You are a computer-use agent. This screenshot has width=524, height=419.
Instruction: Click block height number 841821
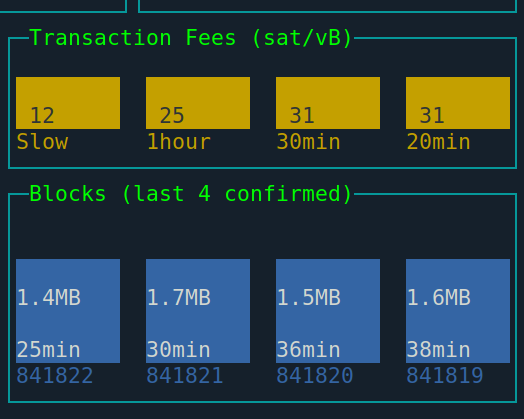pos(185,375)
